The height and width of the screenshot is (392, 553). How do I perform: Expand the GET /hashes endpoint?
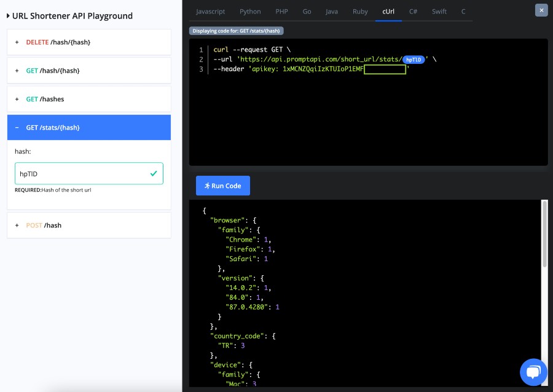point(89,99)
